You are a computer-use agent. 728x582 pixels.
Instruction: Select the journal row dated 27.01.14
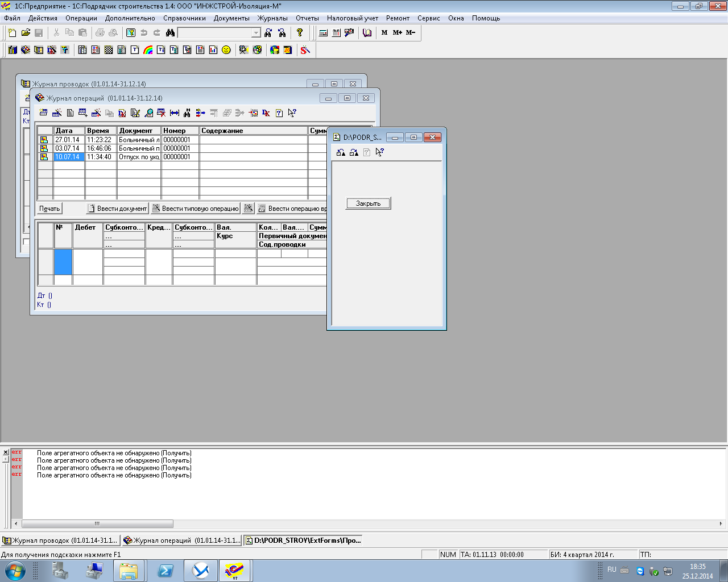coord(67,140)
